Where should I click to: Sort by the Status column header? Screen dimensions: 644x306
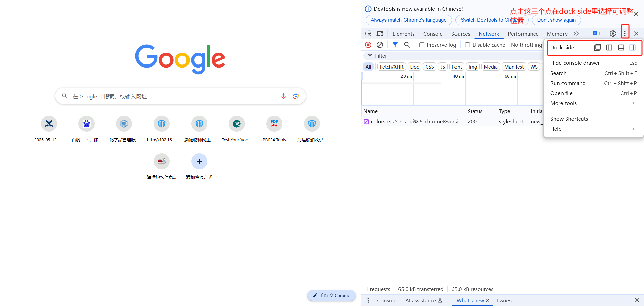pos(481,111)
